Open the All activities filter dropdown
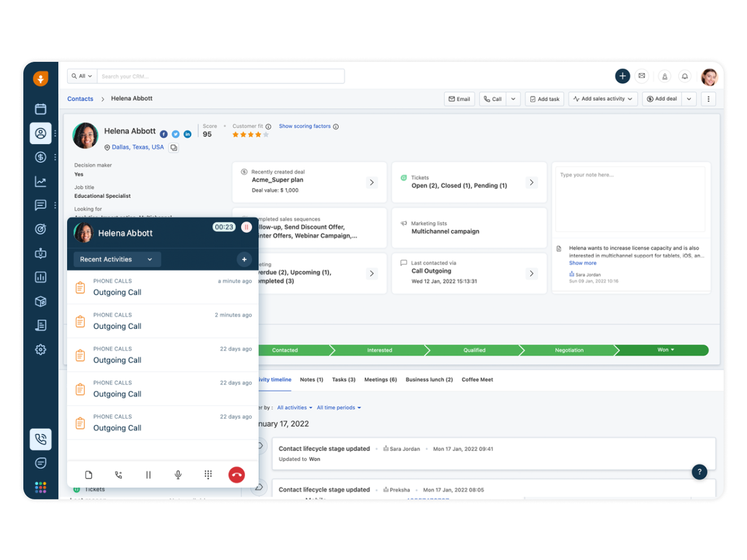 pyautogui.click(x=295, y=408)
